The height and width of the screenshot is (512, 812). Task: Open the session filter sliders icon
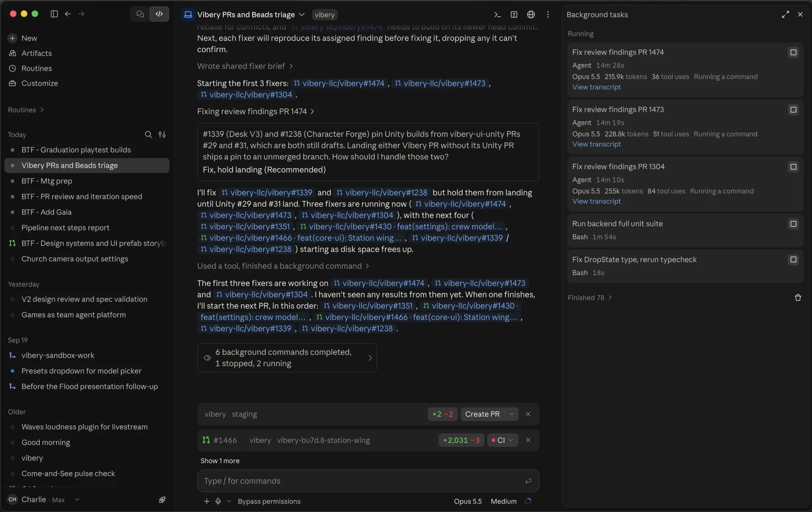click(x=162, y=135)
